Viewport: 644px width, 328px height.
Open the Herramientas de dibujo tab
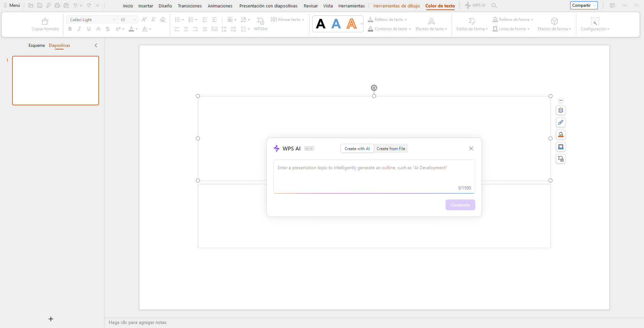(x=396, y=6)
